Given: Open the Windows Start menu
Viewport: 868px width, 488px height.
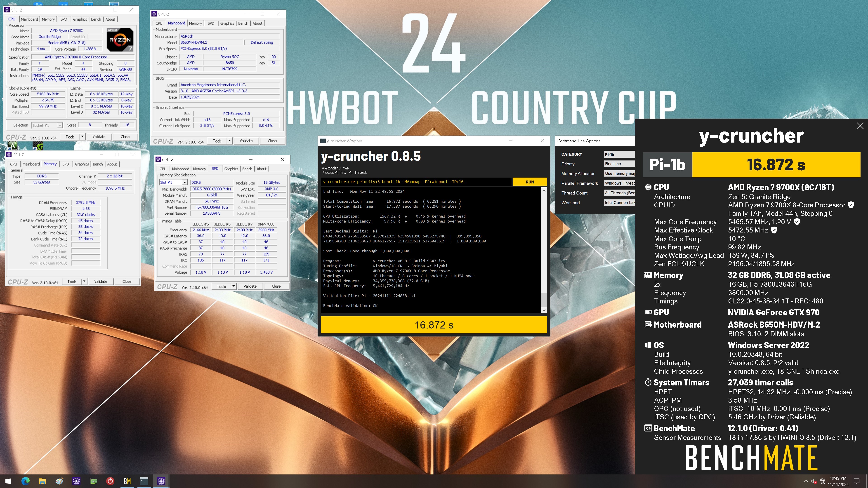Looking at the screenshot, I should point(8,481).
